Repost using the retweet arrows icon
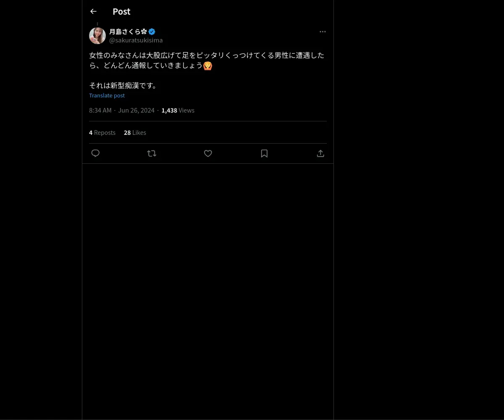504x420 pixels. coord(152,153)
